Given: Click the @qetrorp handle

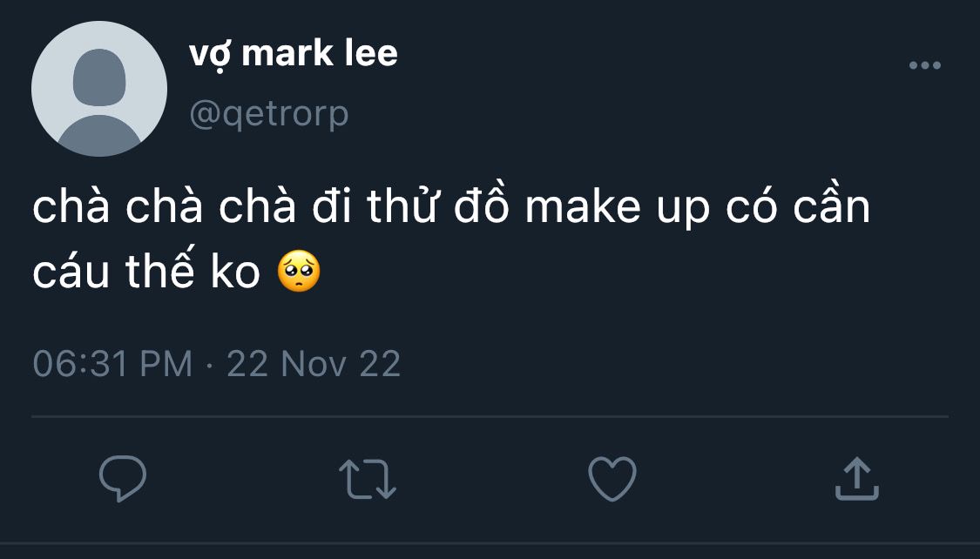Looking at the screenshot, I should [268, 113].
